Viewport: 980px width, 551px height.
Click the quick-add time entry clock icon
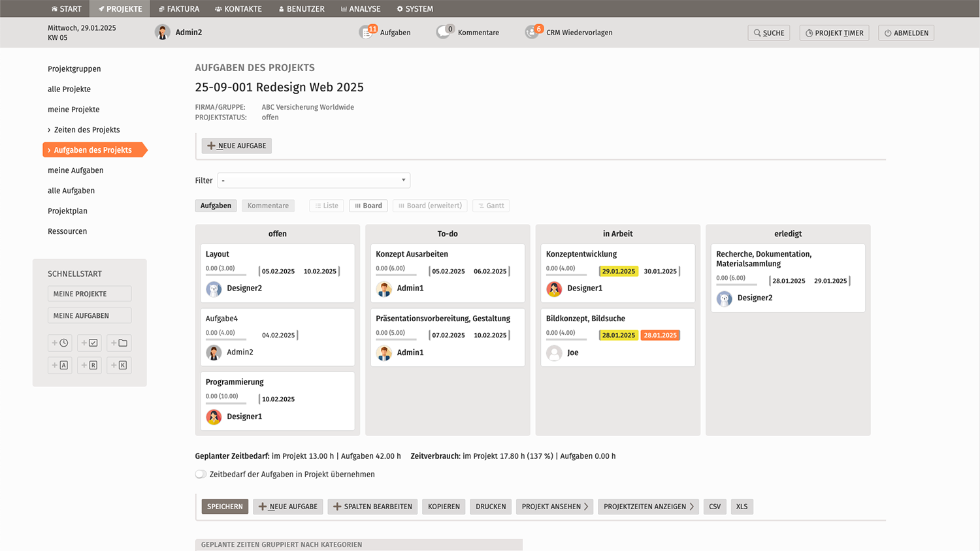tap(60, 343)
